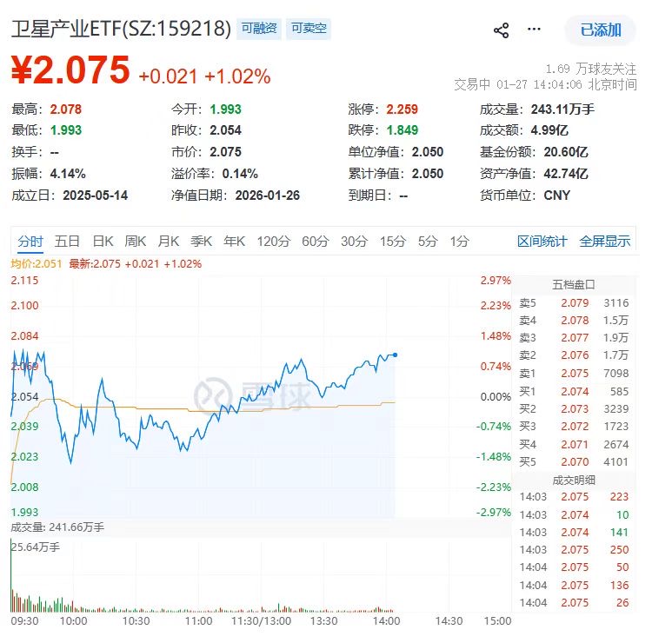Click the 买2 row priced 2.073
The image size is (672, 643).
click(x=574, y=409)
